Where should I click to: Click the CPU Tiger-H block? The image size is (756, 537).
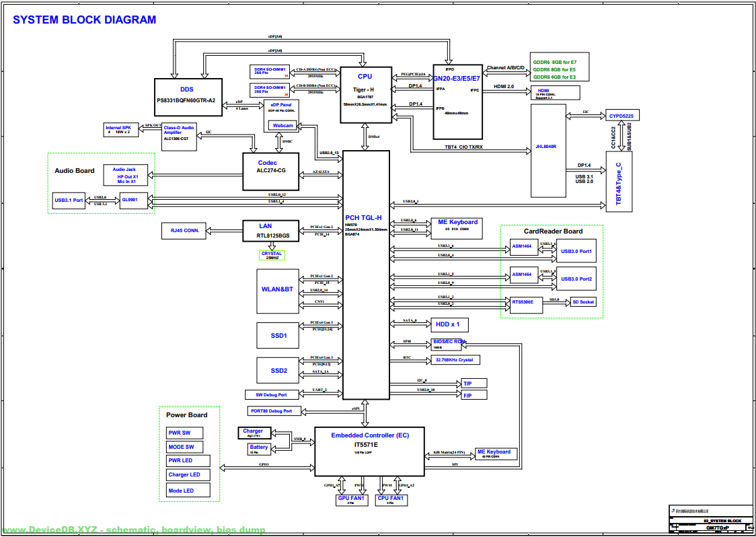(x=365, y=94)
